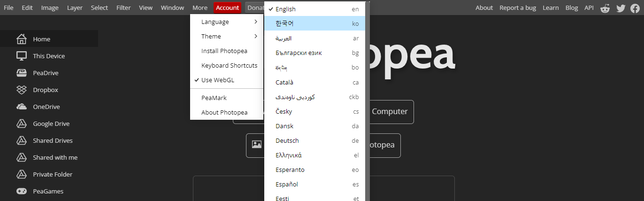Switch language to Kurdish (ckb)

(x=314, y=97)
